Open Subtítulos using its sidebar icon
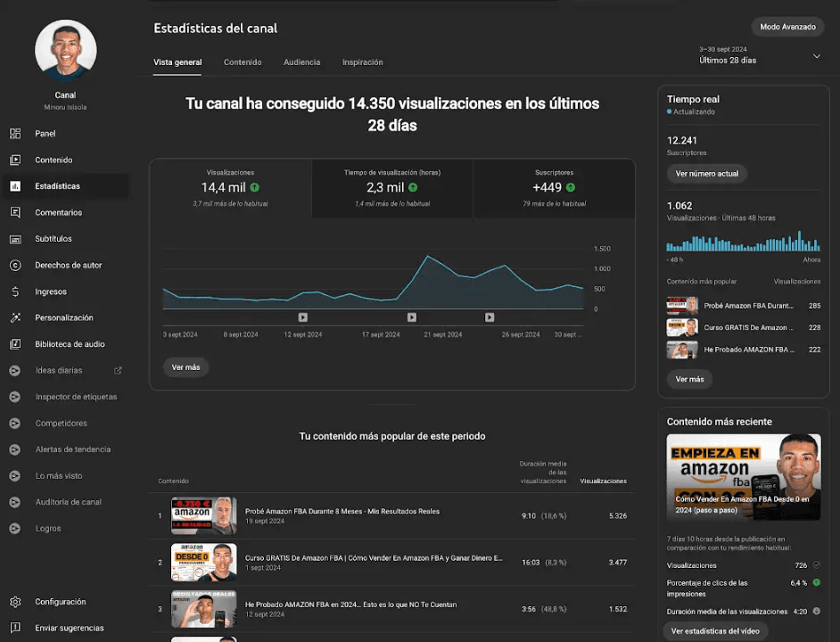This screenshot has width=840, height=642. (15, 239)
